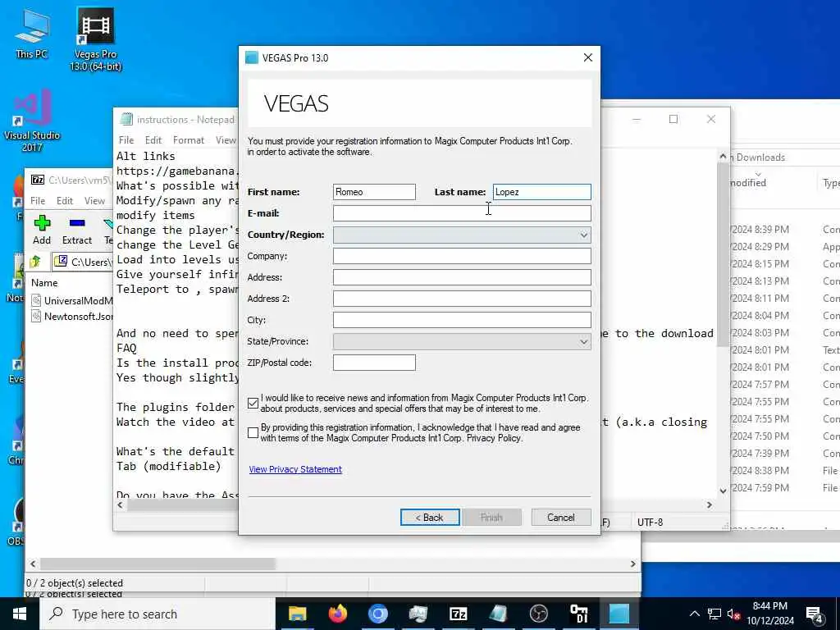Click the Add icon in 7-Zip toolbar
Screen dimensions: 840x630
click(x=42, y=230)
